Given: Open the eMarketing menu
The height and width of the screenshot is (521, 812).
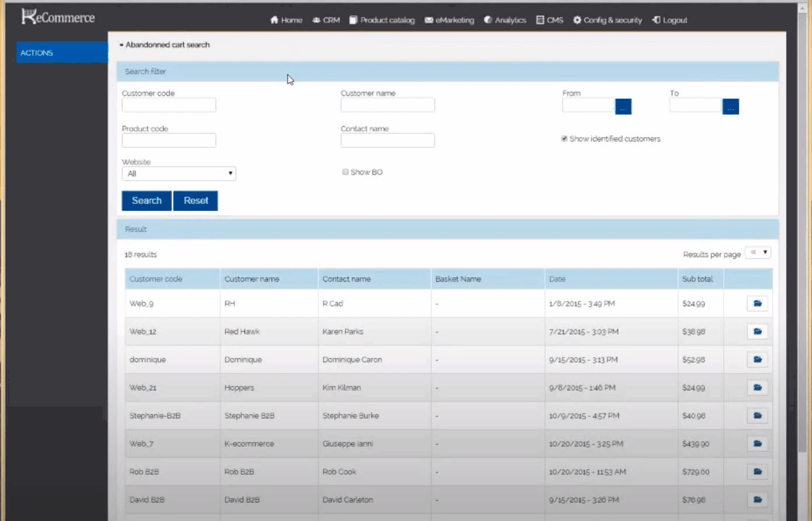Looking at the screenshot, I should [x=449, y=20].
